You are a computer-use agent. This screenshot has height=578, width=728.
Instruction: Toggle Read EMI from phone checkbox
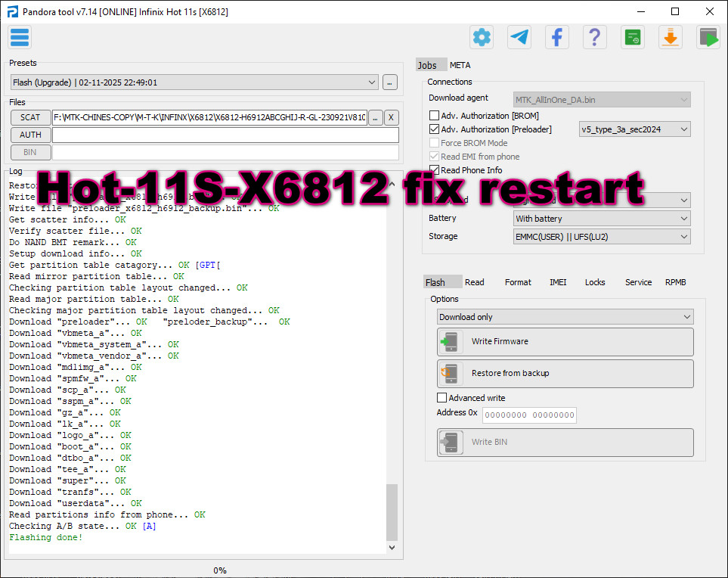434,156
